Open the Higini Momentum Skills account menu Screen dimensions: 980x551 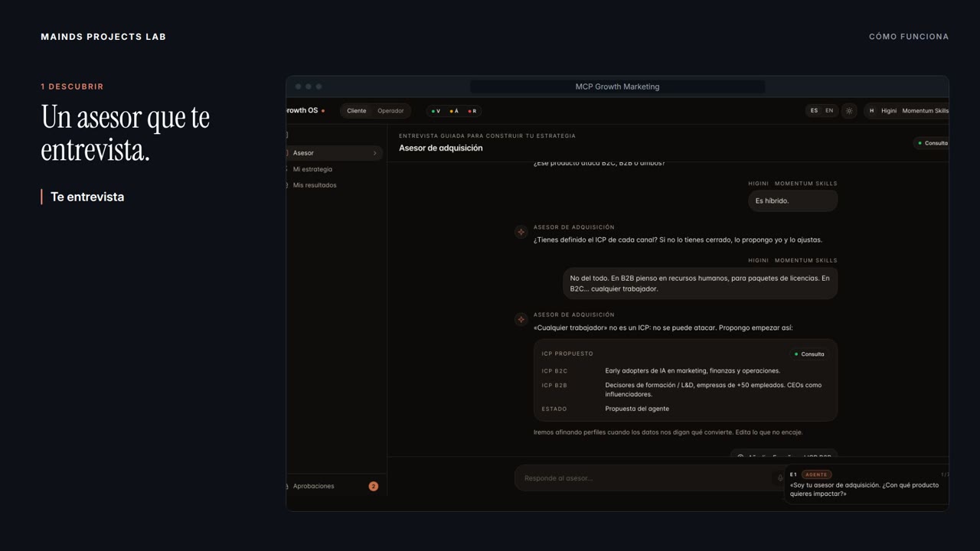tap(906, 111)
